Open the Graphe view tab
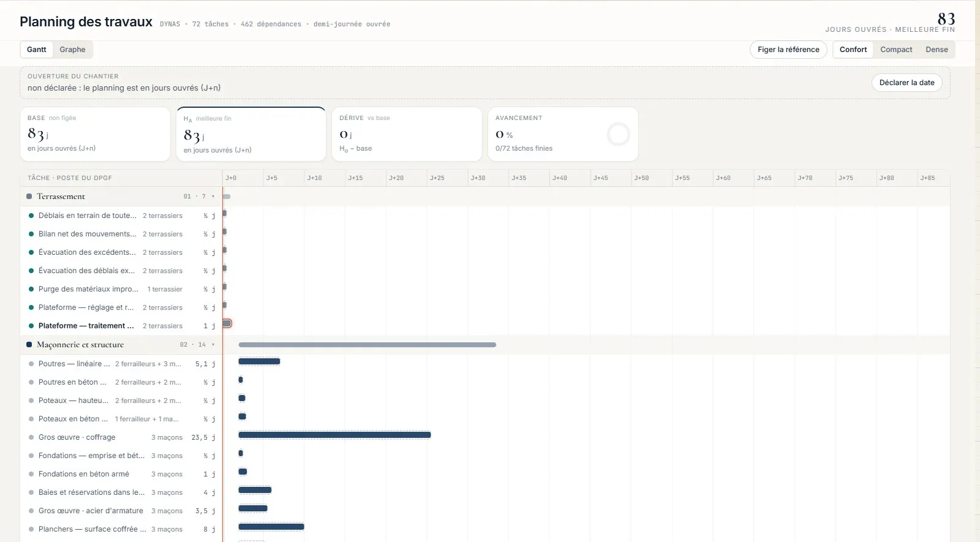Screen dimensions: 980x542 (x=72, y=50)
